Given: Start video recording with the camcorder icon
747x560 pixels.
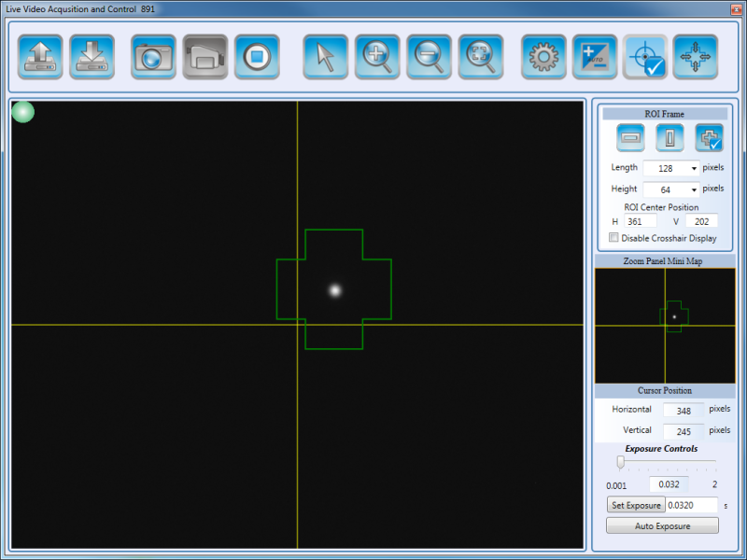Looking at the screenshot, I should coord(204,57).
